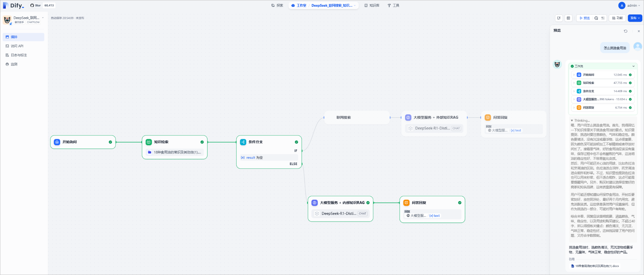Open the 发布 publish dropdown
This screenshot has width=644, height=275.
click(635, 18)
